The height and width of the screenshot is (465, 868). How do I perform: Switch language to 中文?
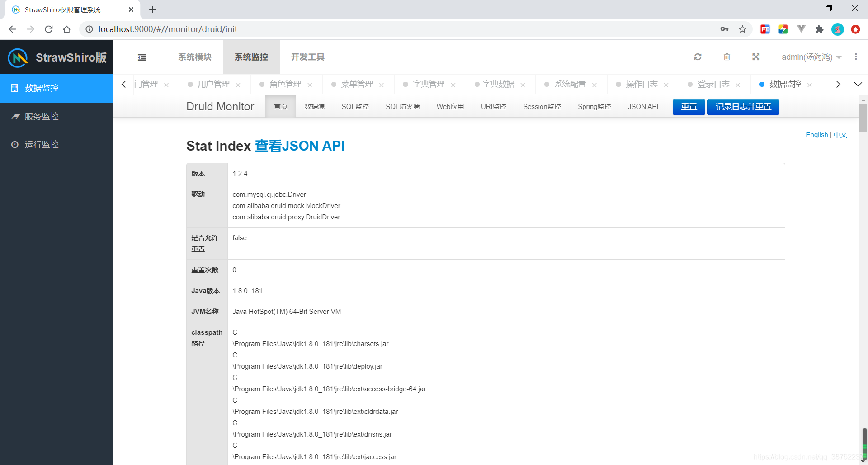point(840,134)
